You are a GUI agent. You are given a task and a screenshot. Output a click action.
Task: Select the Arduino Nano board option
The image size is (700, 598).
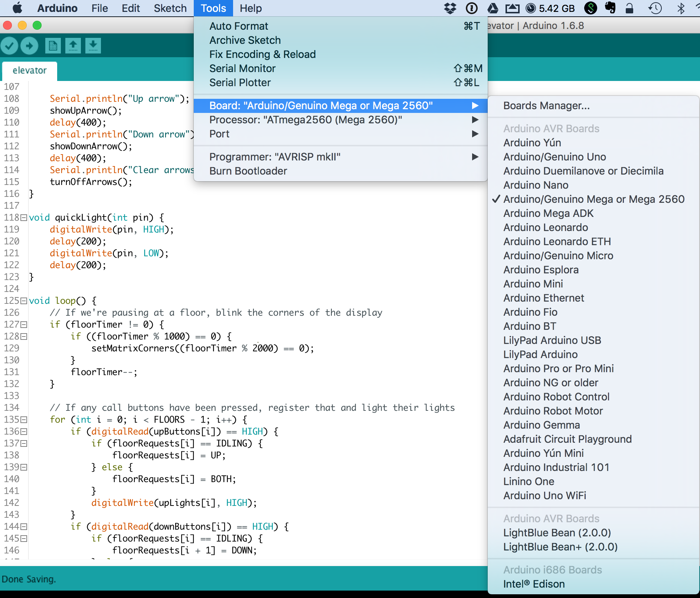coord(536,185)
